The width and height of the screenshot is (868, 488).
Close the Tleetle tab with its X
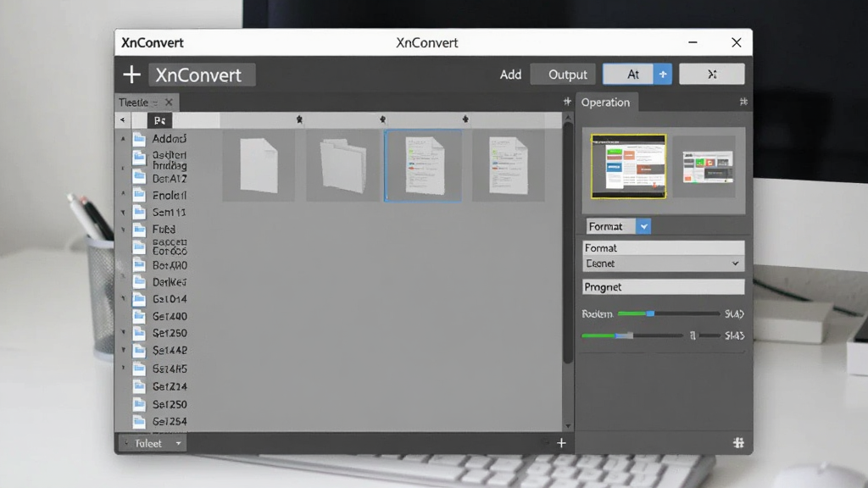169,103
